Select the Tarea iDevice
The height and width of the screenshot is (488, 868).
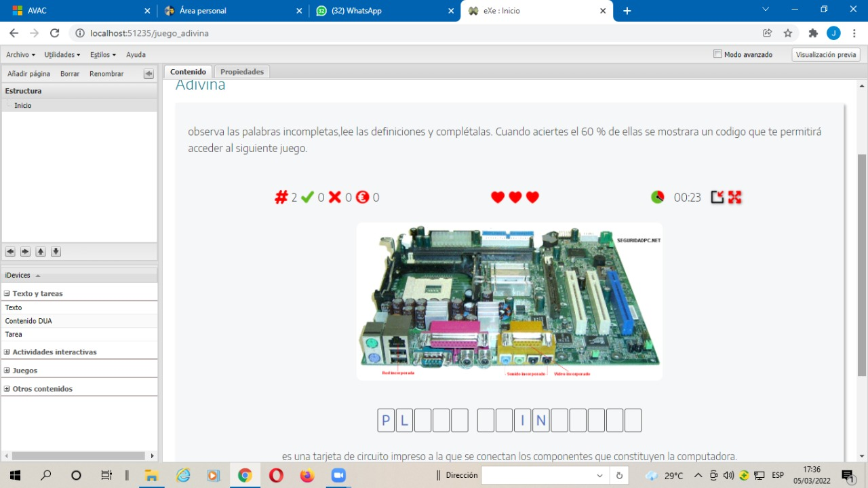coord(79,335)
